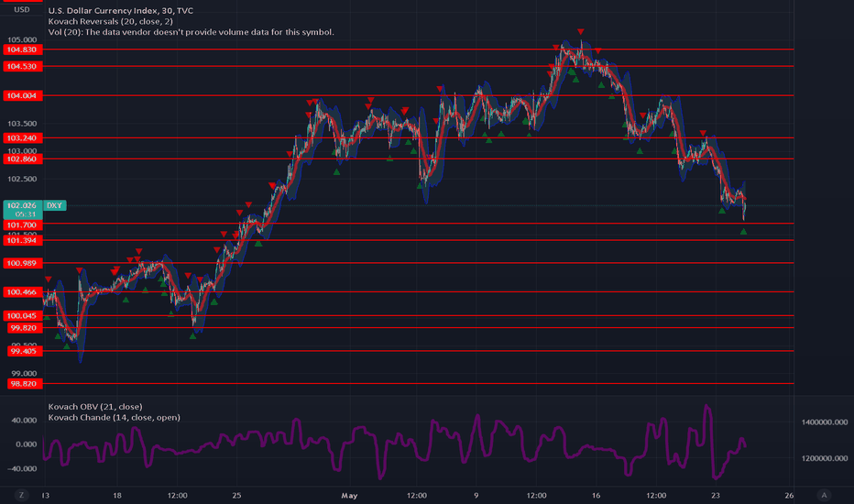
Task: Click the Vol (20) indicator legend message
Action: [191, 32]
